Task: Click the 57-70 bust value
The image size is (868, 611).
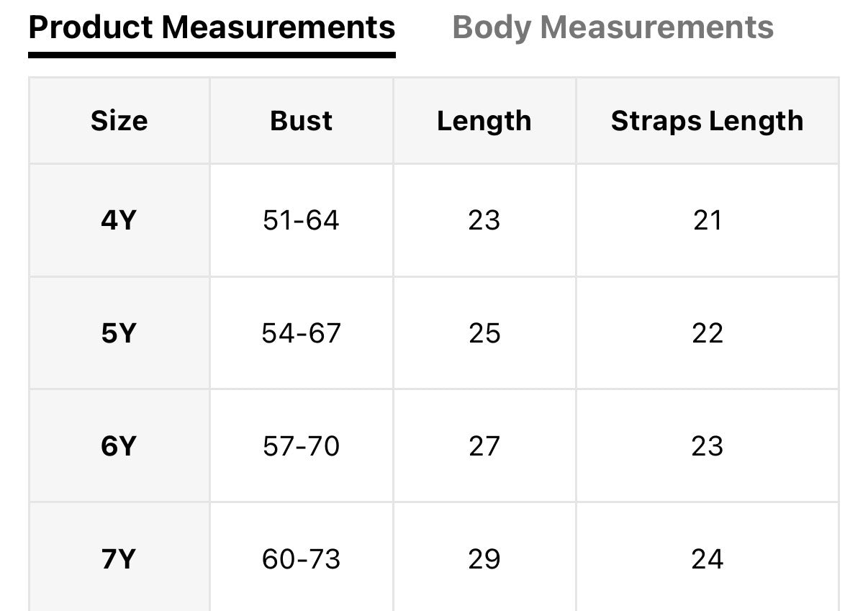Action: point(301,446)
